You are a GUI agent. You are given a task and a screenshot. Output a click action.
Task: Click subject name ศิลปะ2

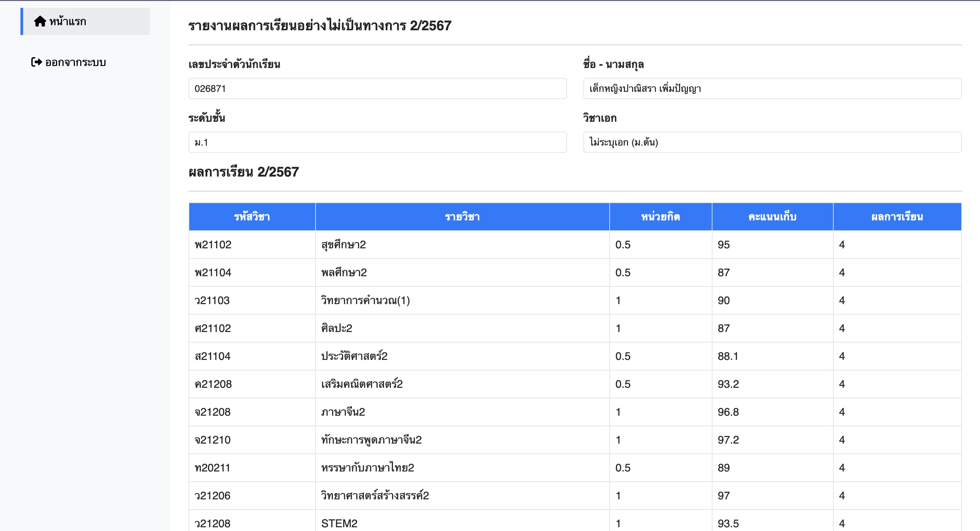point(337,328)
